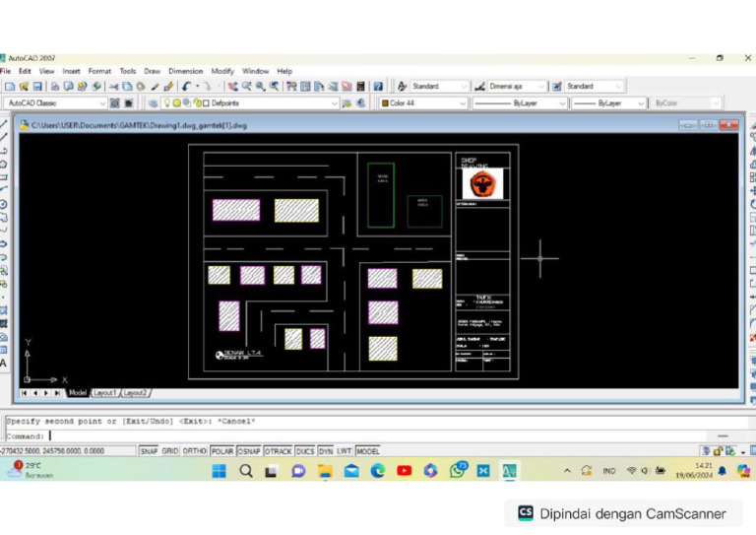Viewport: 756px width, 535px height.
Task: Click the Color 44 swatch square
Action: click(x=385, y=103)
